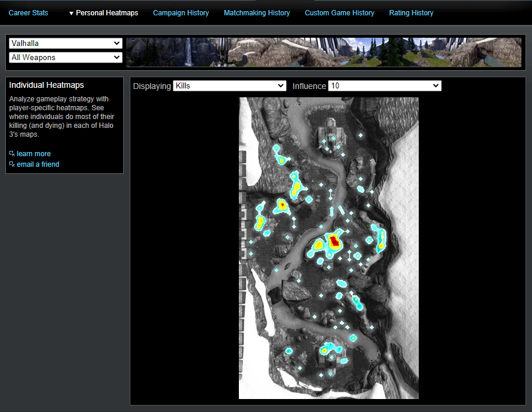Expand the All Weapons dropdown
The width and height of the screenshot is (532, 412).
pyautogui.click(x=65, y=57)
